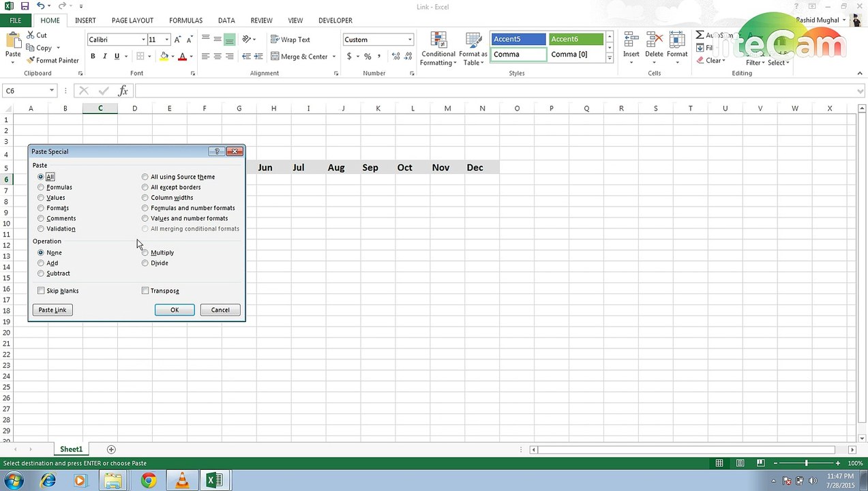Click the zoom slider handle

pos(806,464)
